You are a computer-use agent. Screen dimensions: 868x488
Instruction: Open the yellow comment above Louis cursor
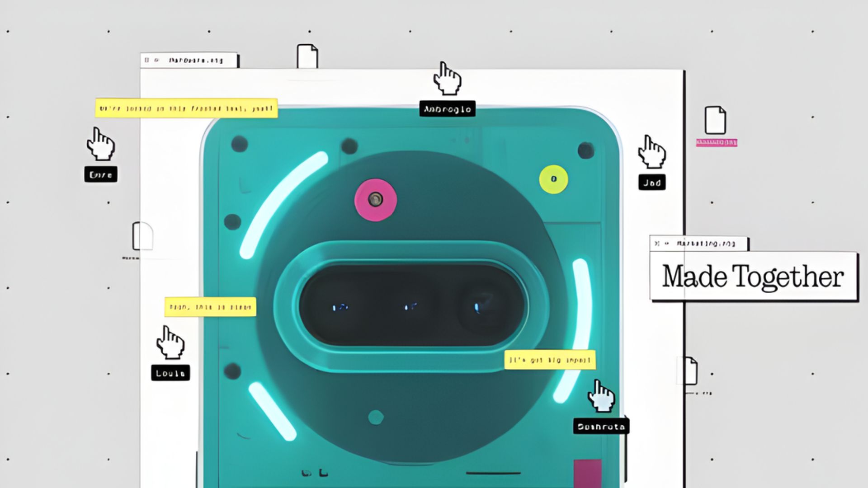tap(210, 307)
